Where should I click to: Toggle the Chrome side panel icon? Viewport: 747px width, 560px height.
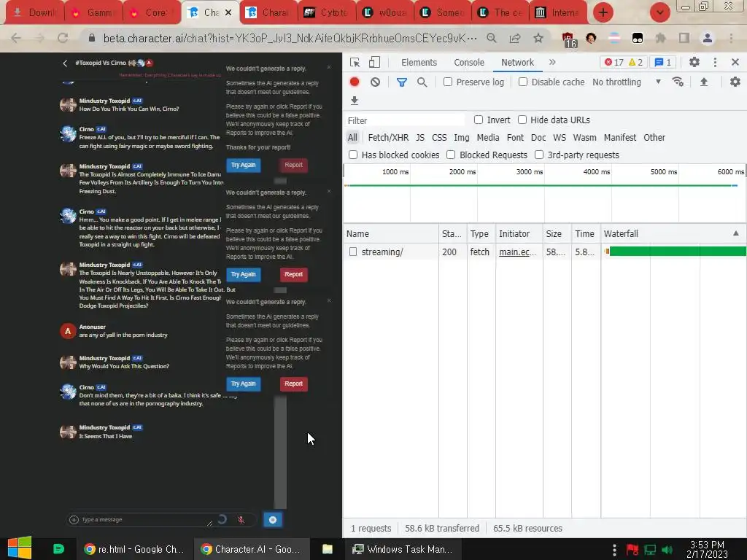click(684, 38)
